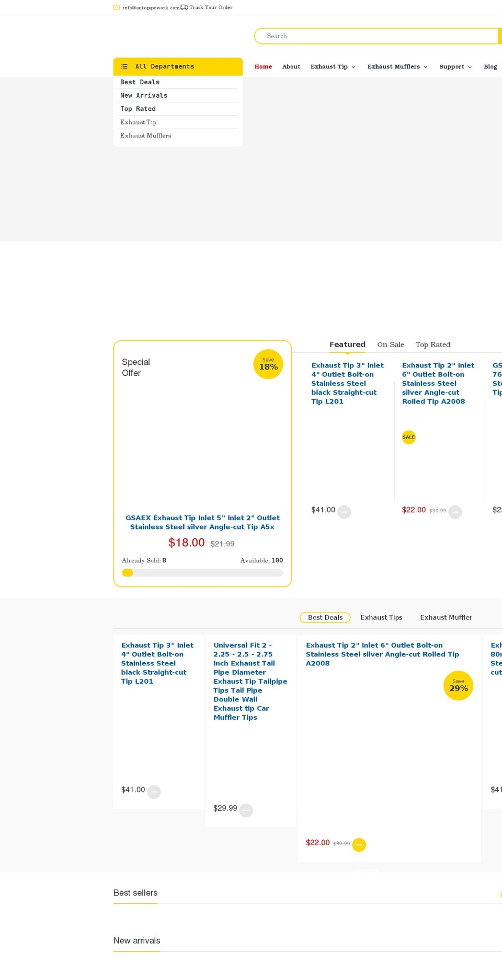Click the New arrivals heading
The width and height of the screenshot is (502, 980).
pyautogui.click(x=137, y=940)
